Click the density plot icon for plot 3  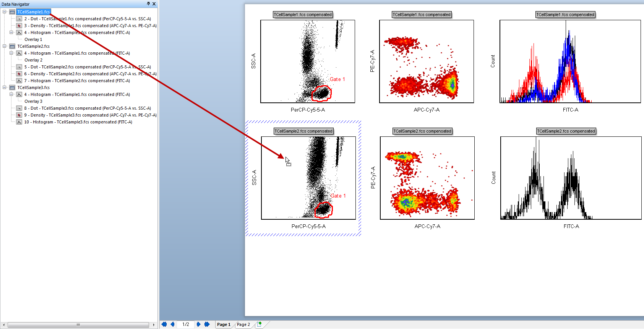point(19,26)
